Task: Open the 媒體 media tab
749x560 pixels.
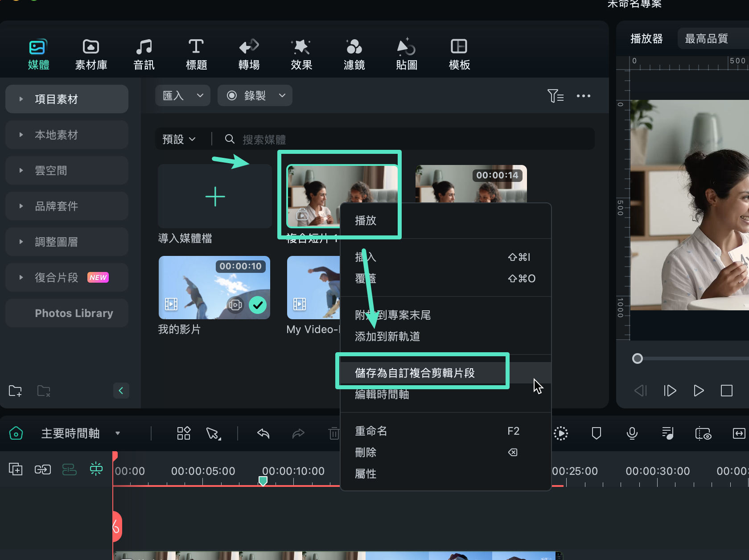Action: point(38,54)
